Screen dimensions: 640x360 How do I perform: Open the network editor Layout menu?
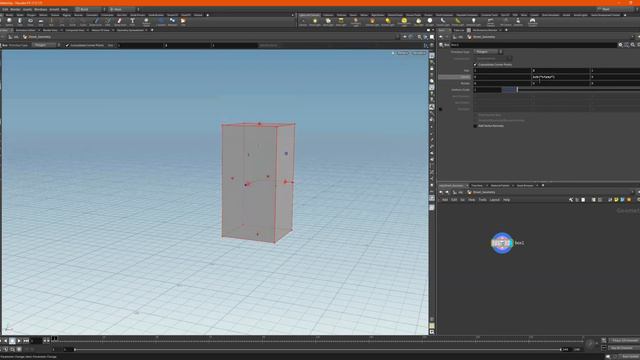[494, 200]
